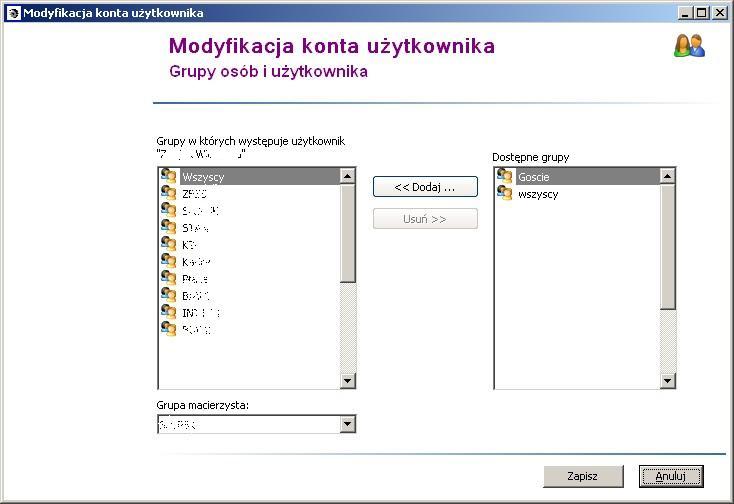Screen dimensions: 734x504
Task: Click up arrow of user's groups scrollbar
Action: (347, 176)
